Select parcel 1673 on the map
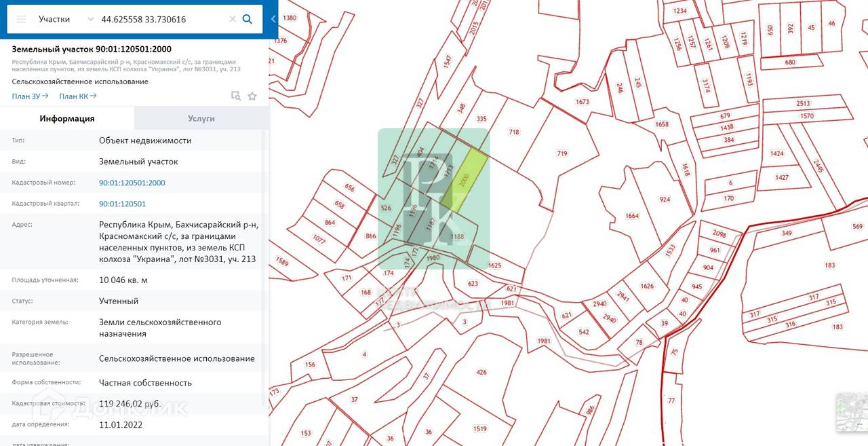Image resolution: width=868 pixels, height=446 pixels. tap(583, 102)
